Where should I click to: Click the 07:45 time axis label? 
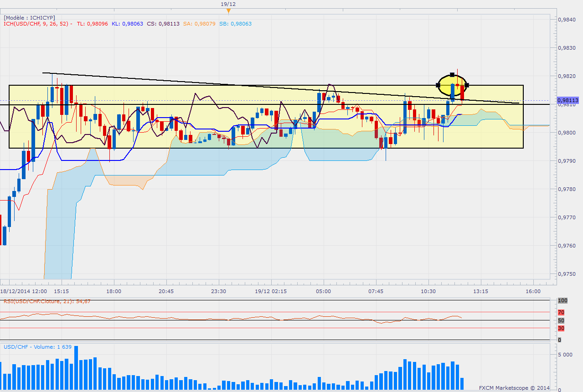pyautogui.click(x=376, y=291)
